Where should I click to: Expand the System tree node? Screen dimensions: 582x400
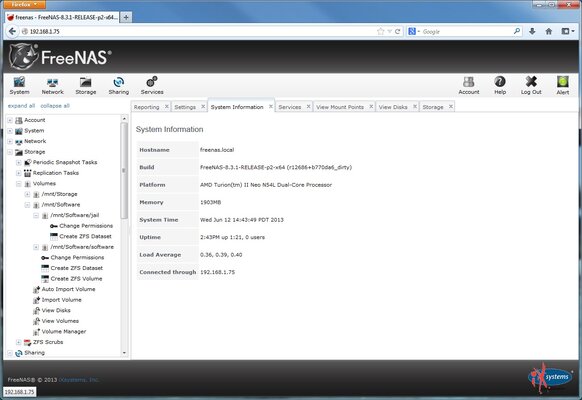(x=10, y=131)
